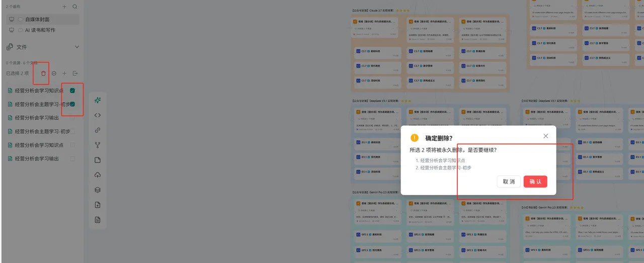Viewport: 644px width, 263px height.
Task: Switch to the AI 读书和写作 canvas
Action: coord(42,30)
